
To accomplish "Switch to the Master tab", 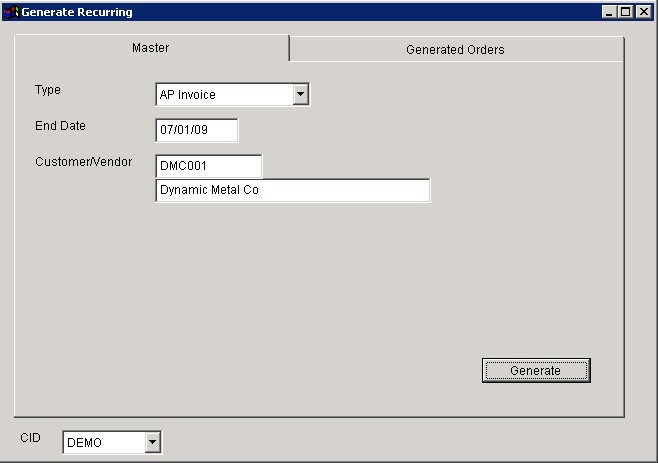I will pyautogui.click(x=151, y=48).
